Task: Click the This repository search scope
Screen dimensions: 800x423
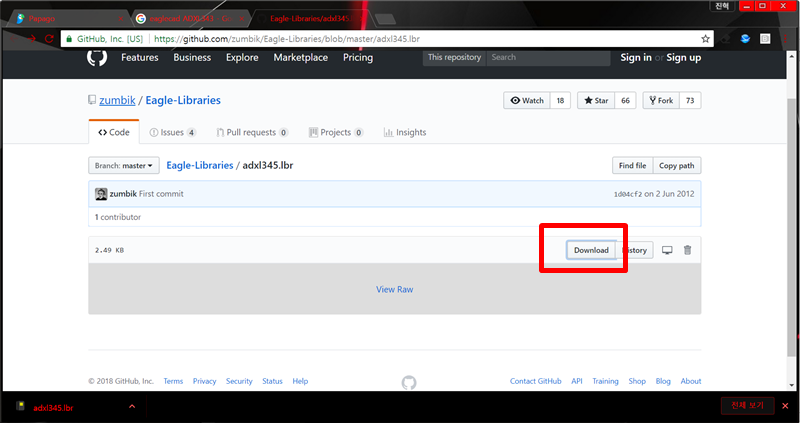Action: point(454,57)
